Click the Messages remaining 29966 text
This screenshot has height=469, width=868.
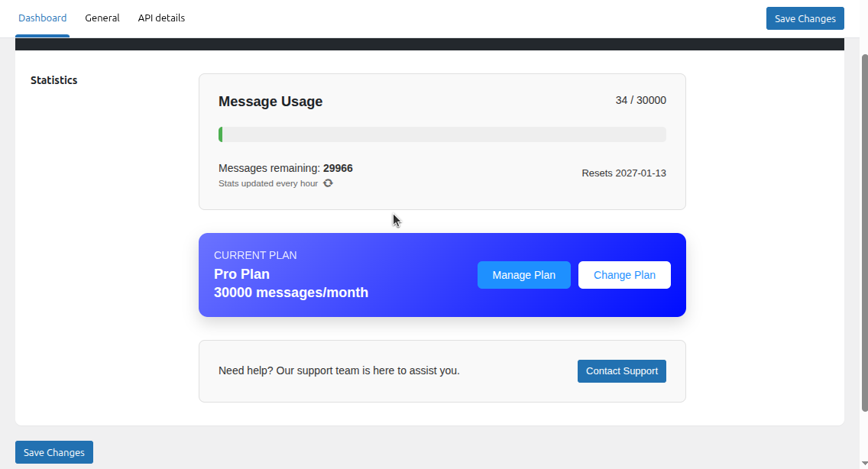(x=285, y=168)
